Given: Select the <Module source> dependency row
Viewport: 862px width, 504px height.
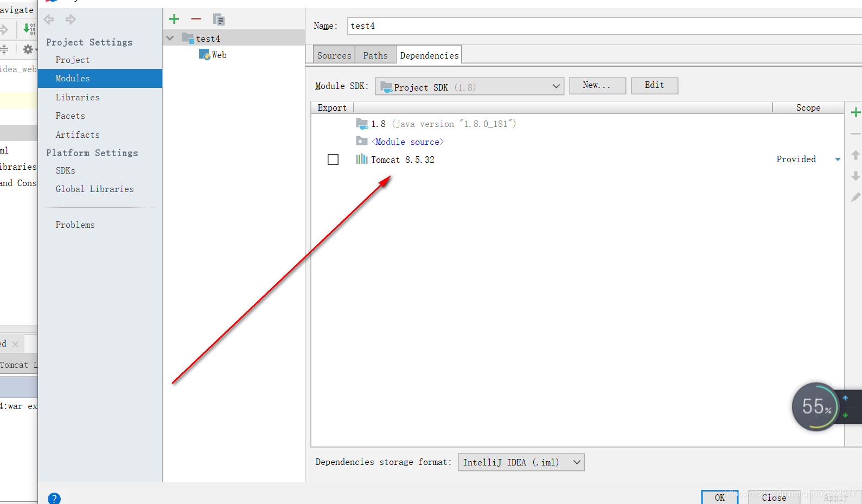Looking at the screenshot, I should tap(578, 142).
